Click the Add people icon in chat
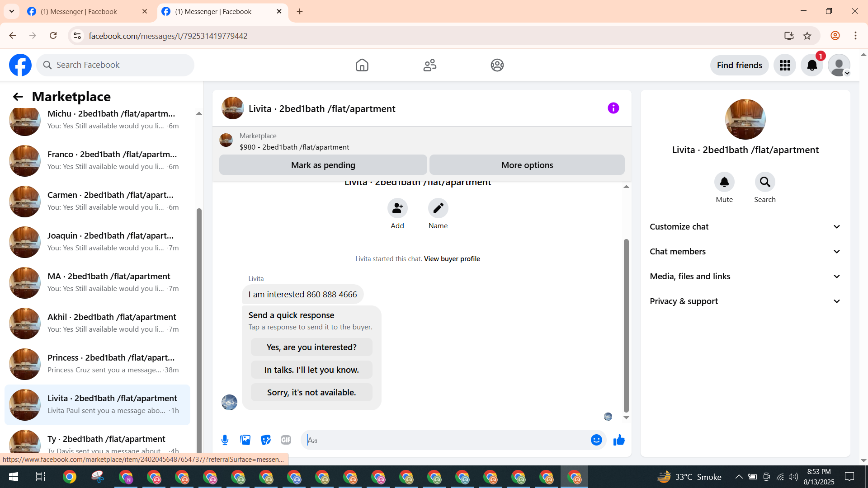Viewport: 868px width, 488px height. (397, 208)
